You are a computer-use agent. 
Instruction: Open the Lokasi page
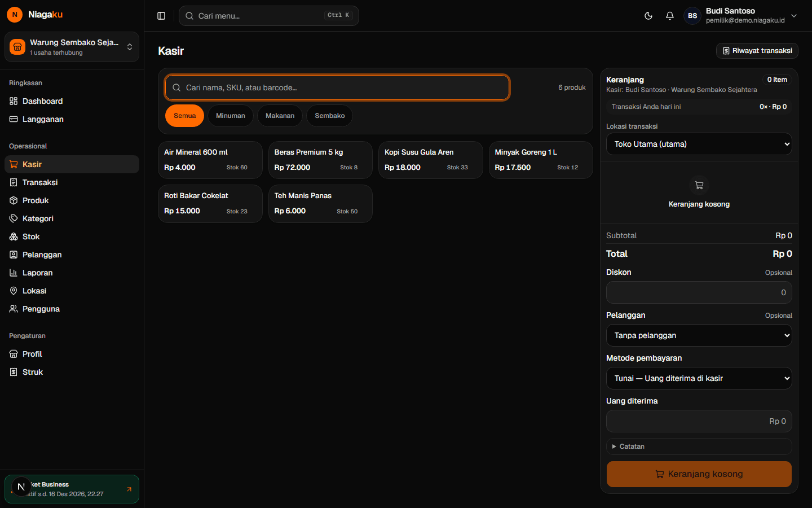point(72,291)
